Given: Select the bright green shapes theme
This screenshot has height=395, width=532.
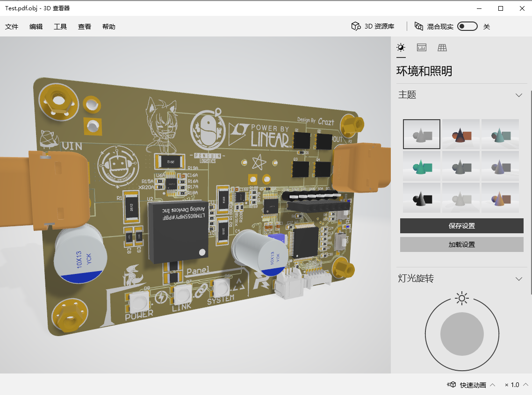Looking at the screenshot, I should click(422, 166).
